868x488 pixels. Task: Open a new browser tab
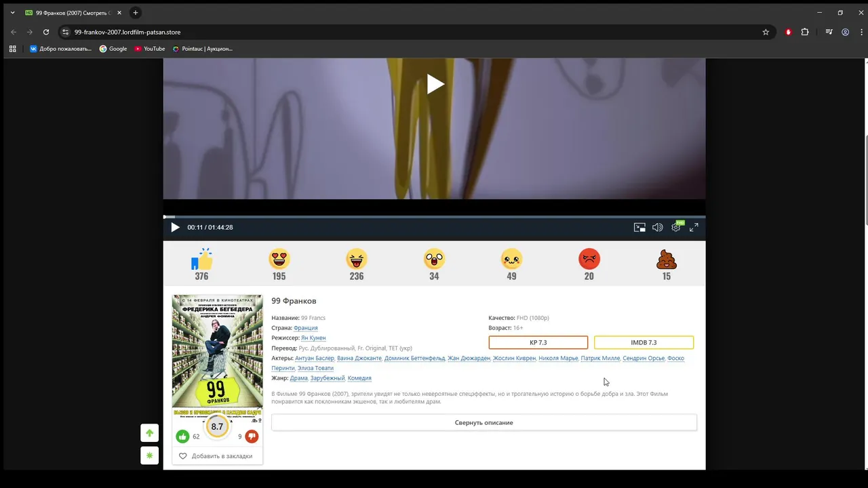136,13
